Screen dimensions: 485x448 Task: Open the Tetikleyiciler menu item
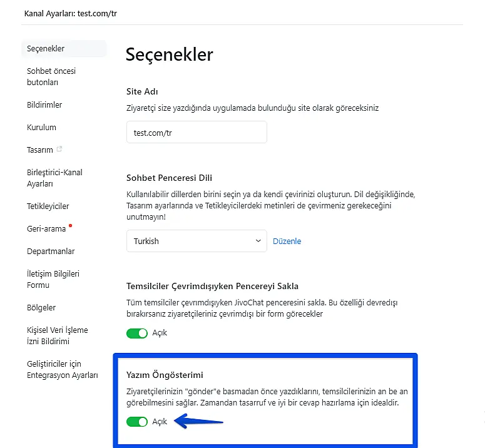48,206
